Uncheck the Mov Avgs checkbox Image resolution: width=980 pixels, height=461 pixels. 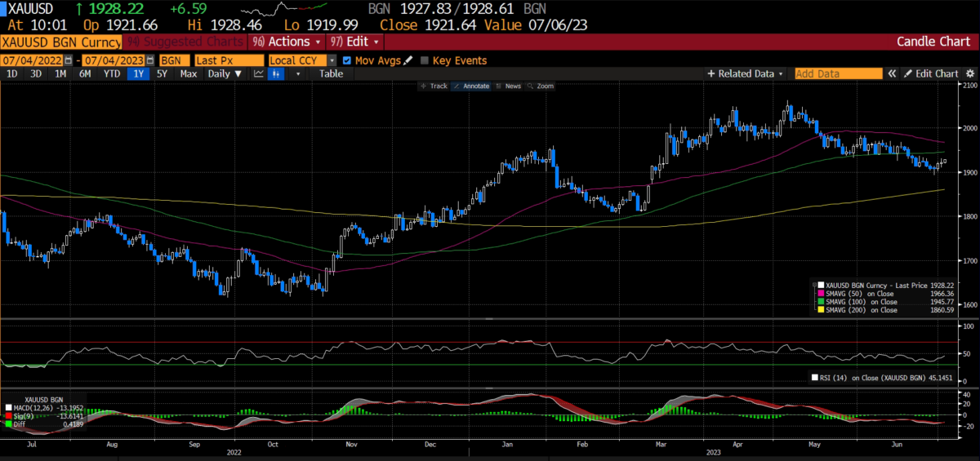347,60
